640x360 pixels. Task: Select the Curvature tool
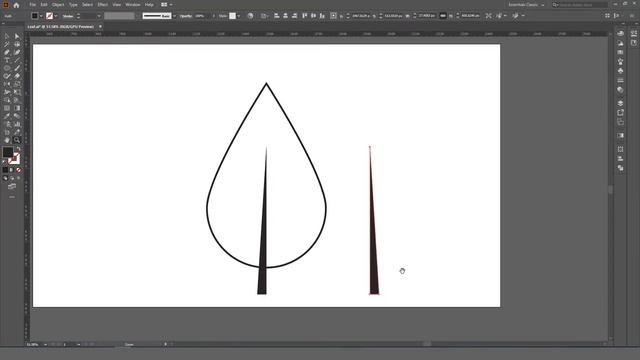tap(17, 52)
